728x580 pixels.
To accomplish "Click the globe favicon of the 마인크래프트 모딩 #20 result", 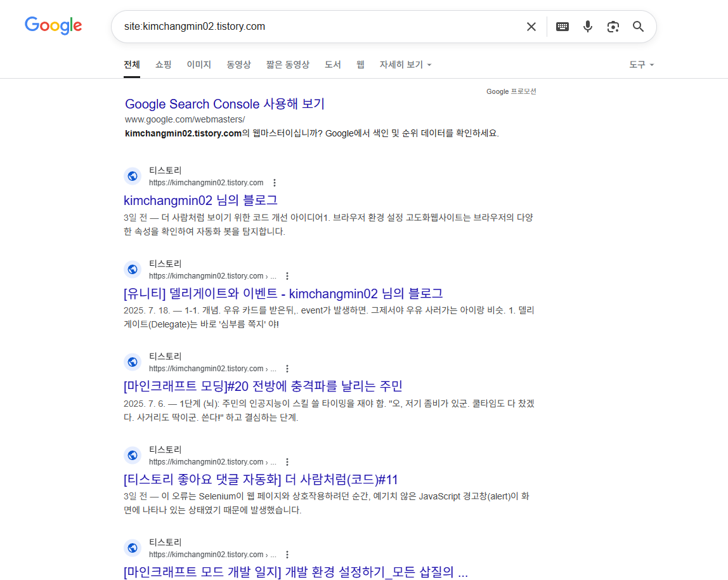I will [133, 362].
